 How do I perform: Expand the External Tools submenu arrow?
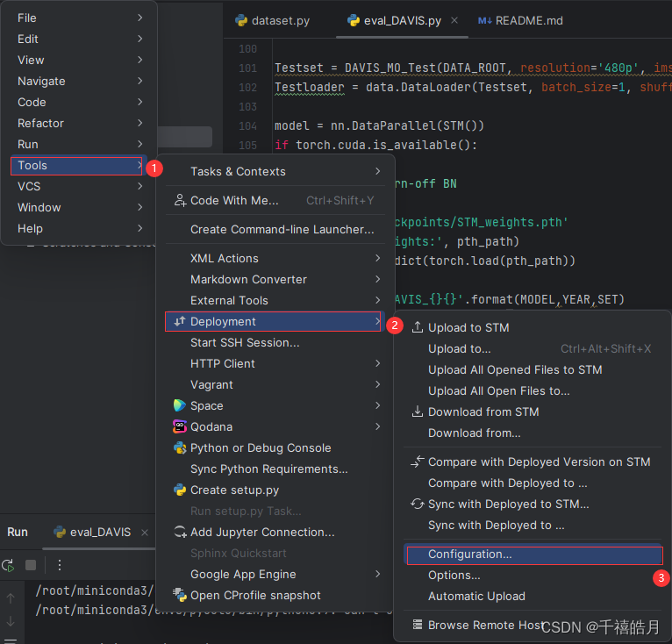[x=377, y=300]
